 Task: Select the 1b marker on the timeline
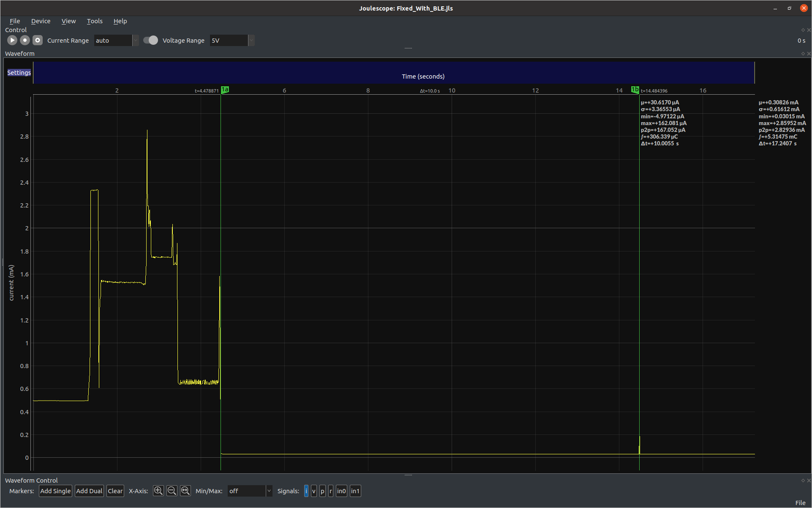tap(635, 90)
